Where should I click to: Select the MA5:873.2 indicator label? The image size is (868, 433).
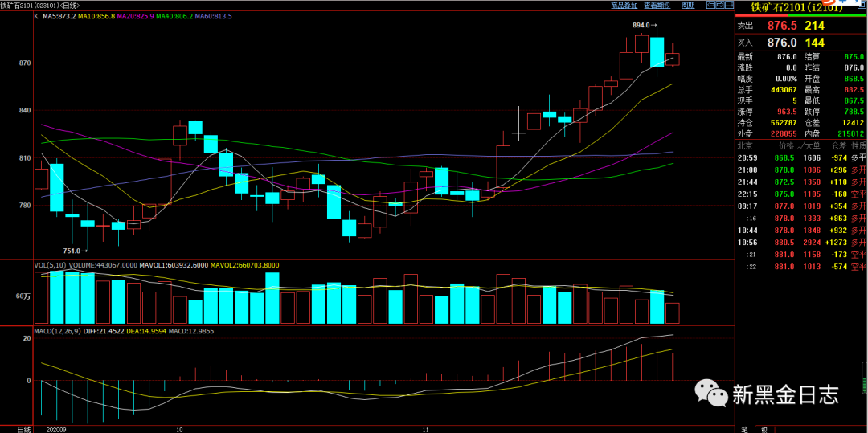click(x=59, y=17)
